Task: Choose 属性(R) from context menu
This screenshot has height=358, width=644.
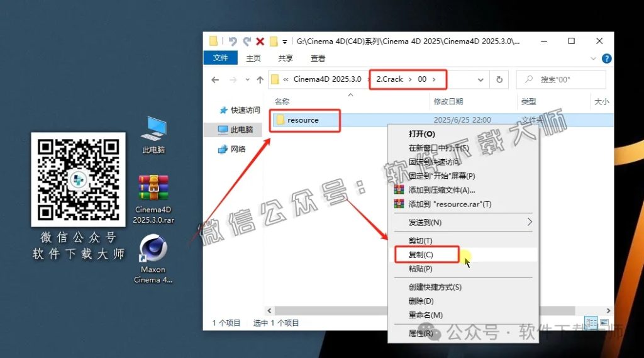Action: [463, 333]
